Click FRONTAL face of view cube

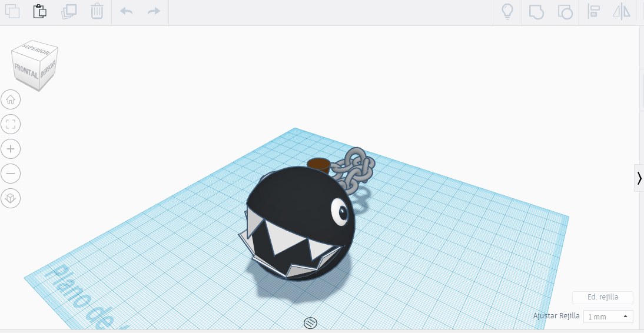pyautogui.click(x=26, y=71)
